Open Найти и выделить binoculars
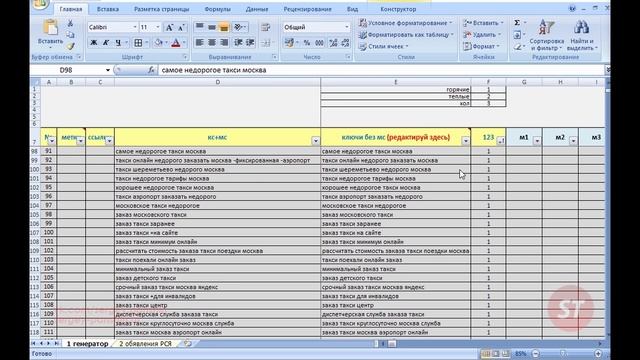640x360 pixels. (582, 35)
